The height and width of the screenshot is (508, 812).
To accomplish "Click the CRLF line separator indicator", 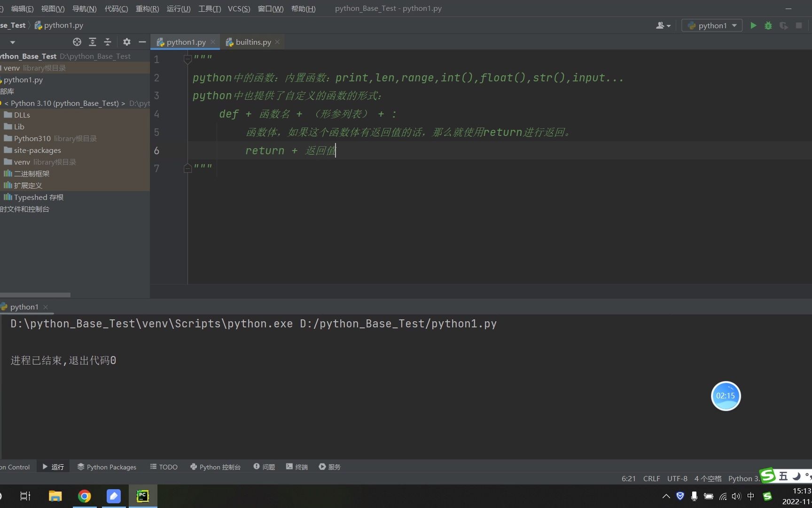I will [x=651, y=478].
